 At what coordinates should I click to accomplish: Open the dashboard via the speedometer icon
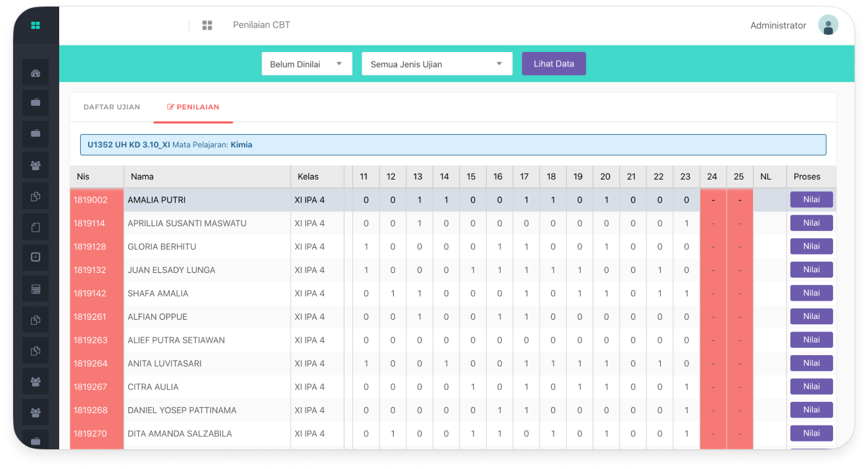click(36, 72)
